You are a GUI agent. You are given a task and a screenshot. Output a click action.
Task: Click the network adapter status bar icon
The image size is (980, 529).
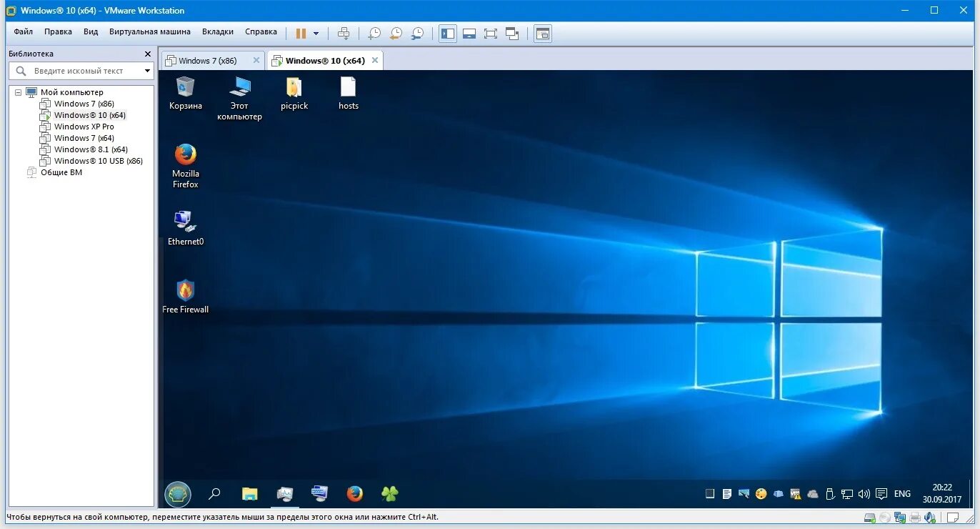point(900,518)
